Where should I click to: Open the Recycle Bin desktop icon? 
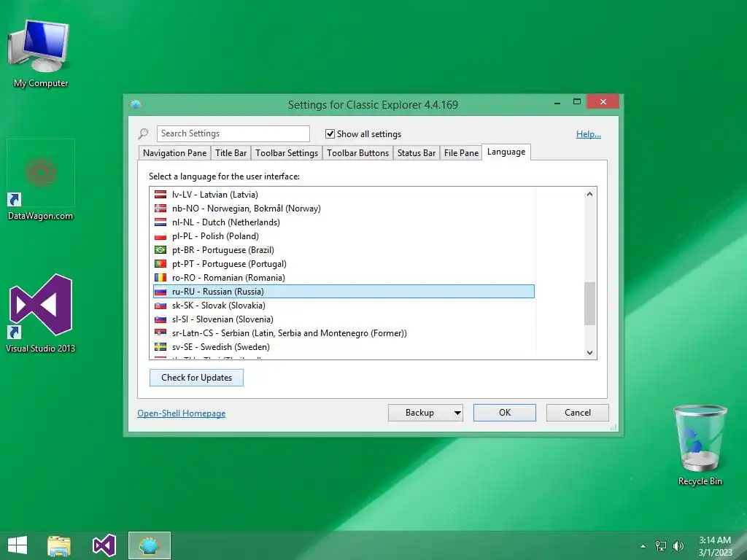[700, 445]
